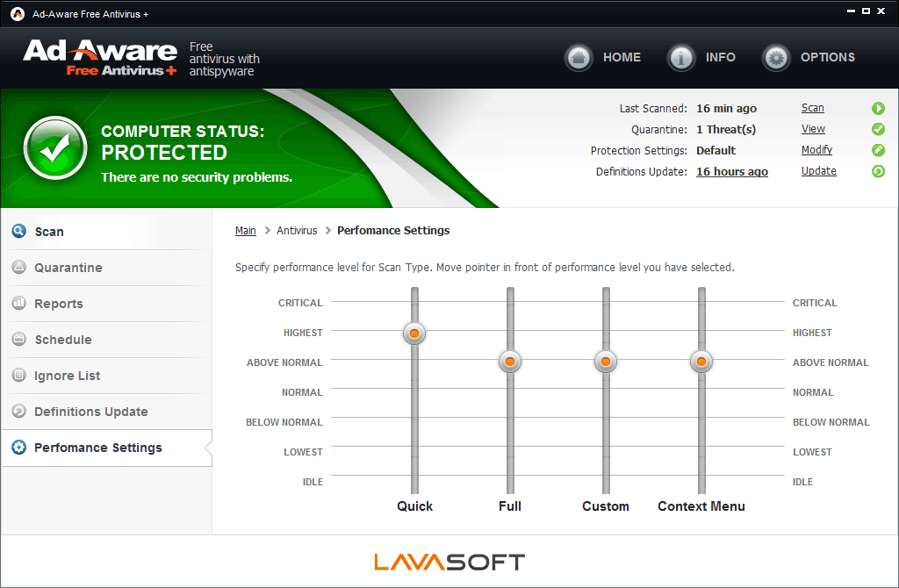Click the Main breadcrumb link
The width and height of the screenshot is (899, 588).
tap(246, 231)
